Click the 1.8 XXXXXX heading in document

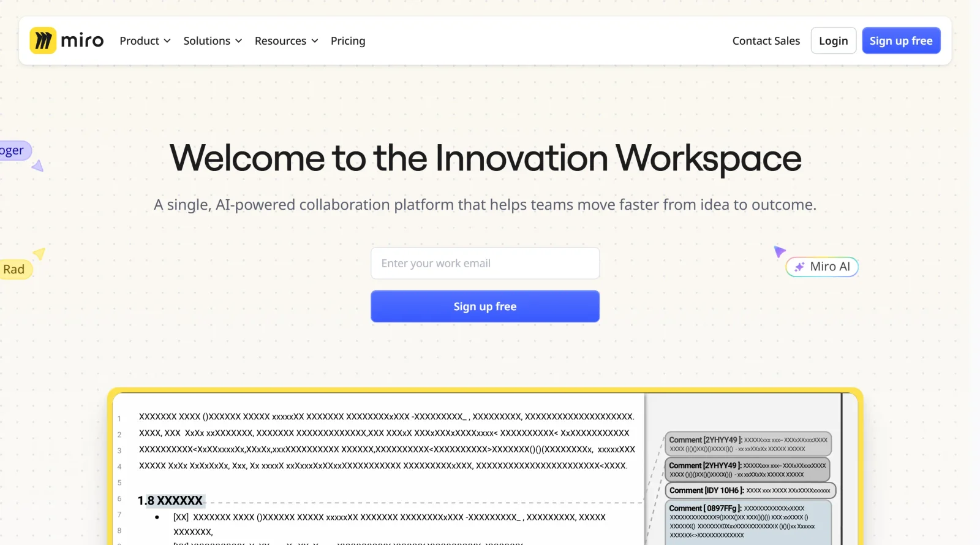[170, 500]
